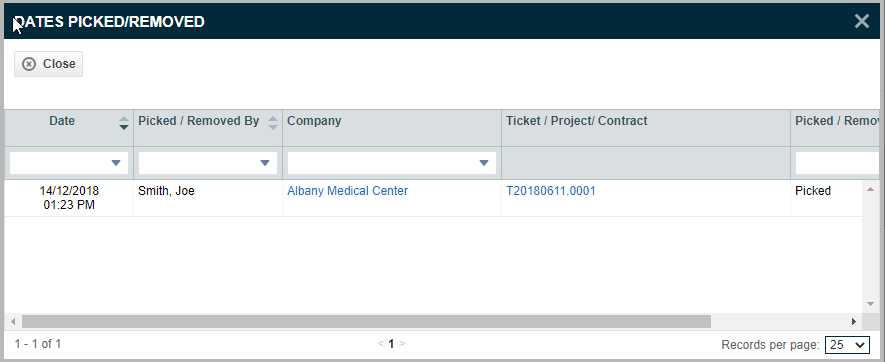Click the horizontal scrollbar right arrow
The height and width of the screenshot is (362, 885).
click(x=855, y=321)
